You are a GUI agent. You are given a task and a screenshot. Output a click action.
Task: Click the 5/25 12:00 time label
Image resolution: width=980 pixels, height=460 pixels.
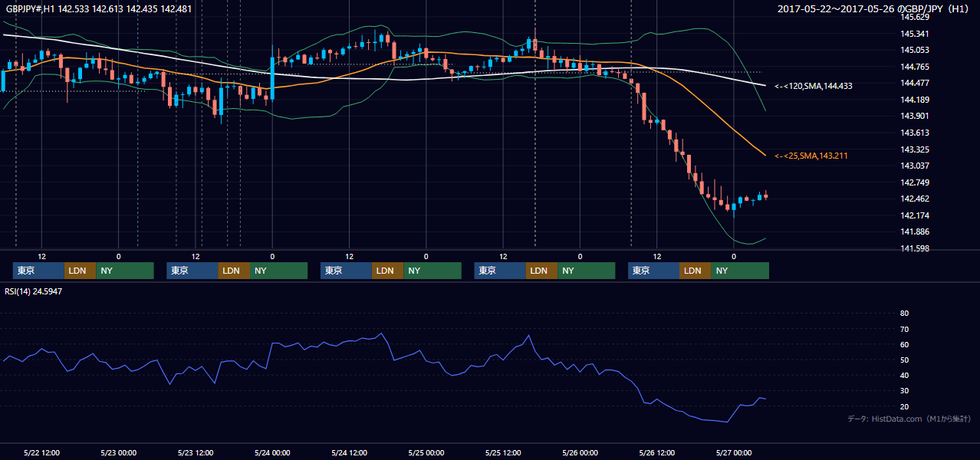[503, 452]
